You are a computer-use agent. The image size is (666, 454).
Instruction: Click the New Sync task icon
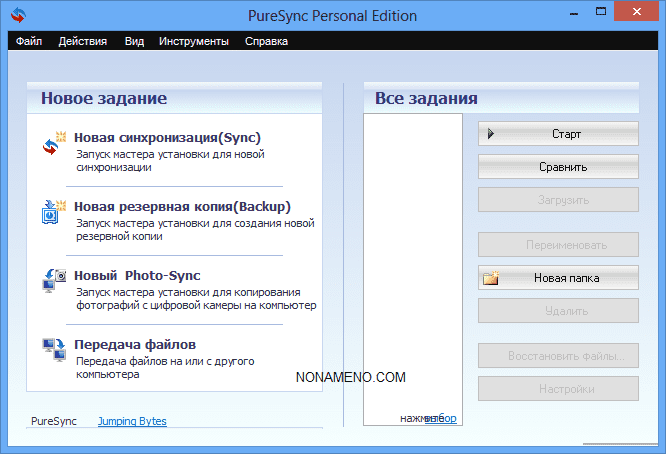[x=53, y=143]
